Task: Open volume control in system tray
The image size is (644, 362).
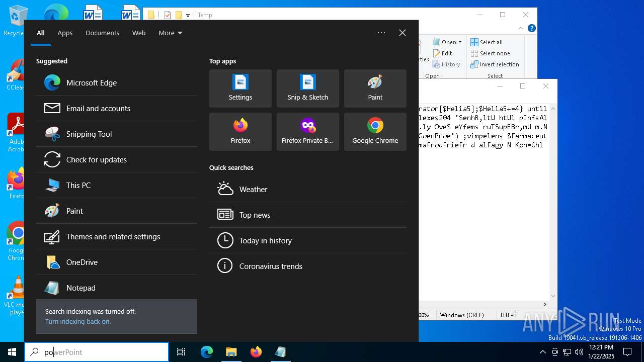Action: click(x=579, y=352)
